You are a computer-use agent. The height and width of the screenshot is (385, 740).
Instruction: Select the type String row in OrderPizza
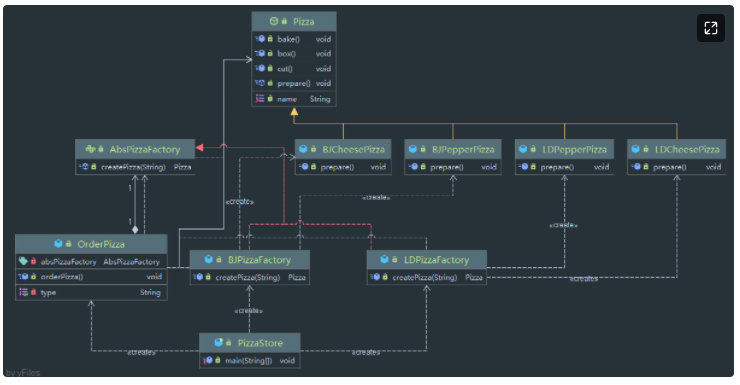click(92, 293)
